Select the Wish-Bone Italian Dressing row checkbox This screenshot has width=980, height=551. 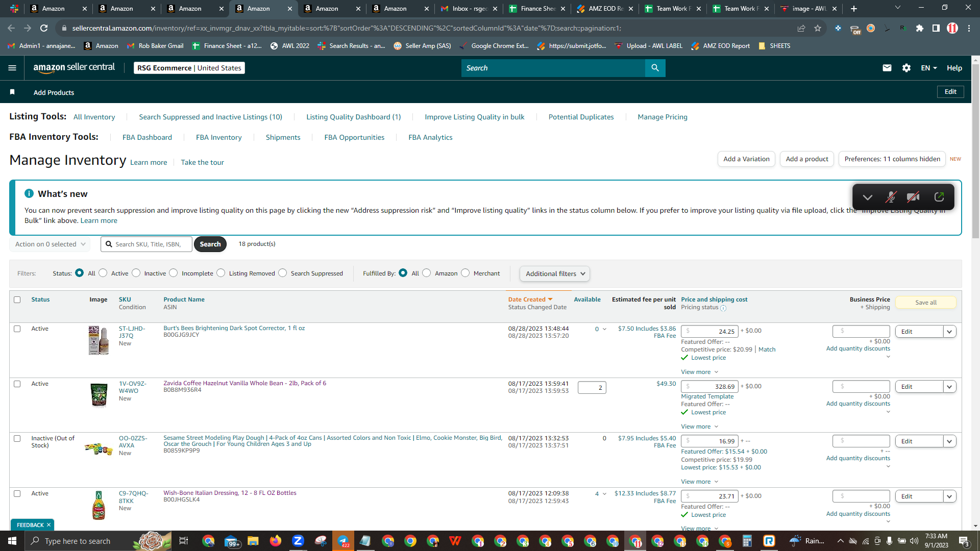click(17, 493)
